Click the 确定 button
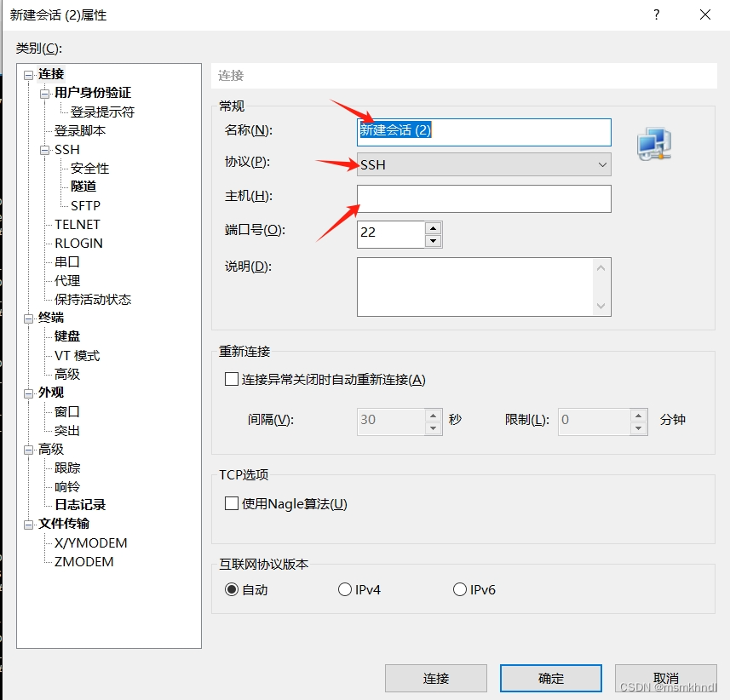 point(551,678)
